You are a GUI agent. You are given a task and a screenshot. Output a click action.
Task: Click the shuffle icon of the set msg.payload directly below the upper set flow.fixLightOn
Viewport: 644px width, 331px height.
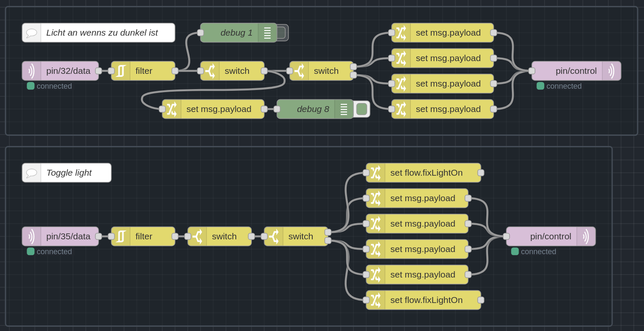[x=376, y=198]
